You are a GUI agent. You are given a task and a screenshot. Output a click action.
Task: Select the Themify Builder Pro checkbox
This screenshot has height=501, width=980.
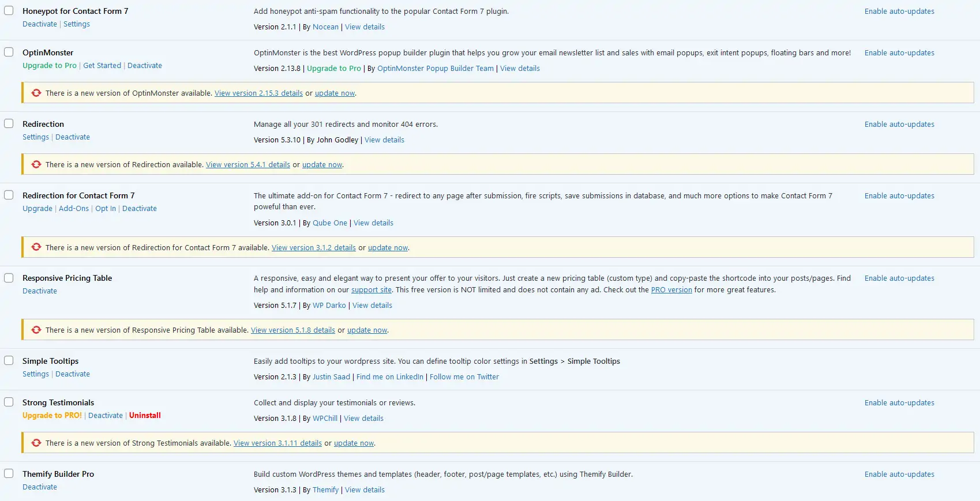click(9, 474)
